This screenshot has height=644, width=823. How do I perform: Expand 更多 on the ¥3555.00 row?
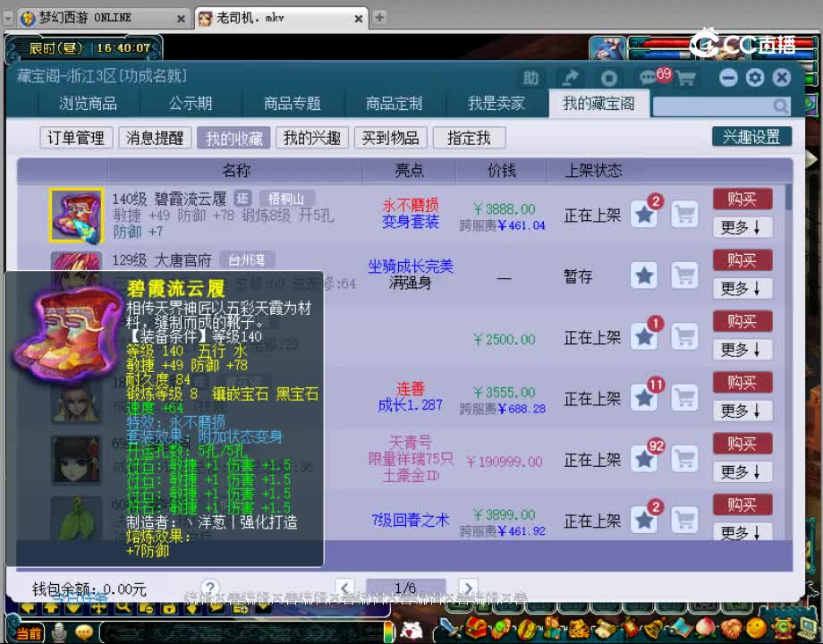pos(742,411)
